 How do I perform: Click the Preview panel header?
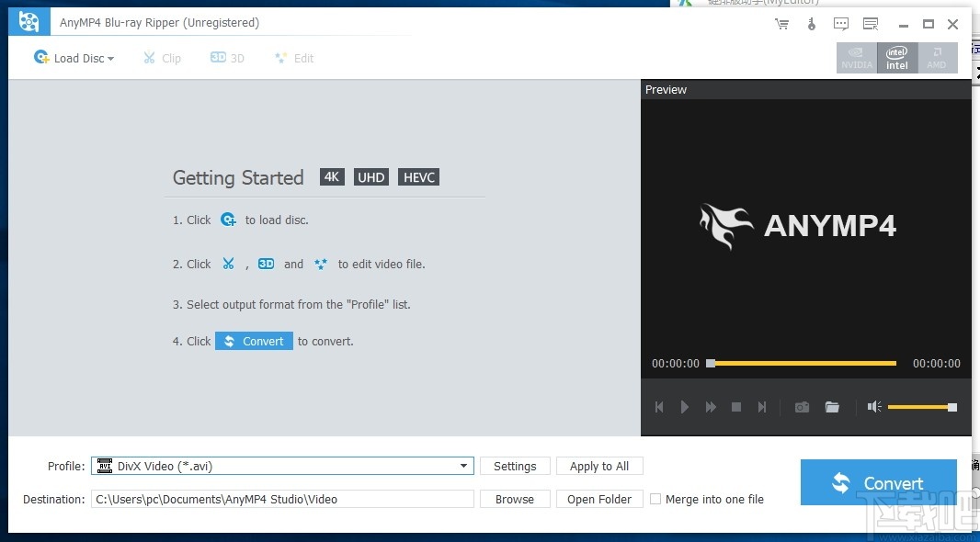[806, 89]
